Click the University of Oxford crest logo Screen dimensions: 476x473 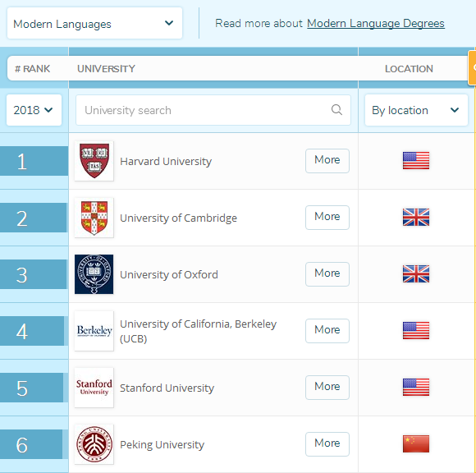[94, 274]
